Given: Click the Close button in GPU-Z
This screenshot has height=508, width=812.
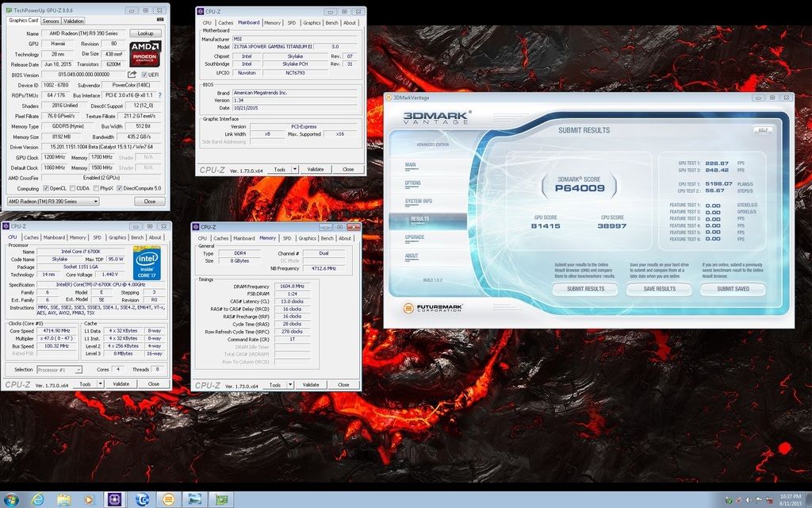Looking at the screenshot, I should (150, 201).
